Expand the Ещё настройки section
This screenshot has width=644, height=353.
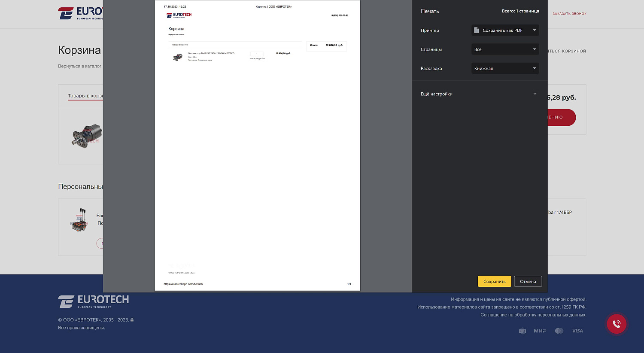click(479, 94)
